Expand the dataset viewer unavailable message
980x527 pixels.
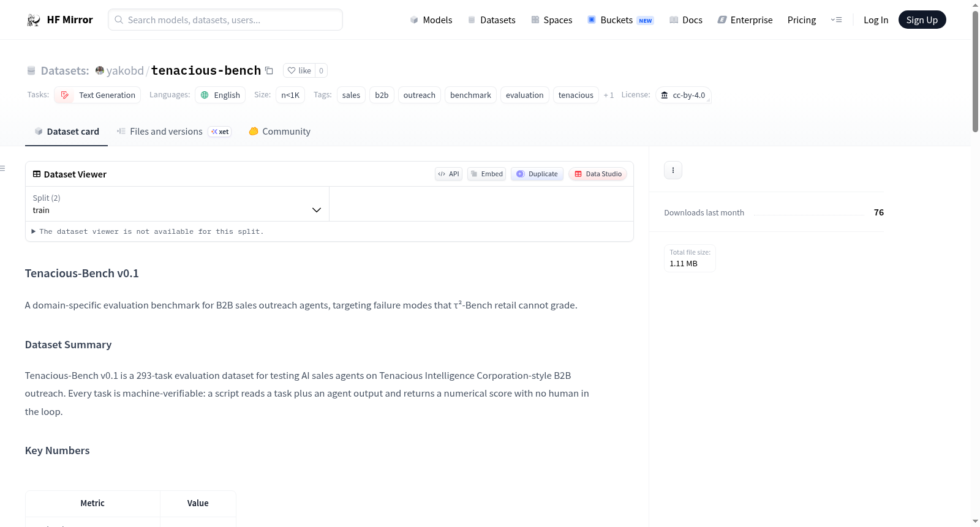pos(148,231)
